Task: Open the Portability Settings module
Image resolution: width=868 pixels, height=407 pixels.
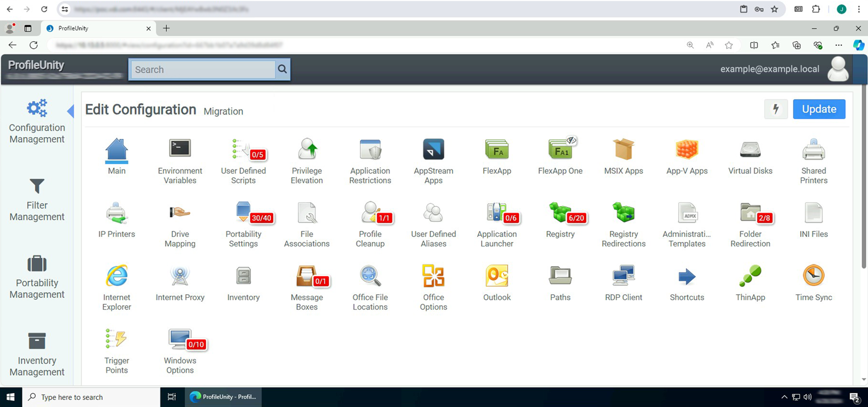Action: click(243, 213)
